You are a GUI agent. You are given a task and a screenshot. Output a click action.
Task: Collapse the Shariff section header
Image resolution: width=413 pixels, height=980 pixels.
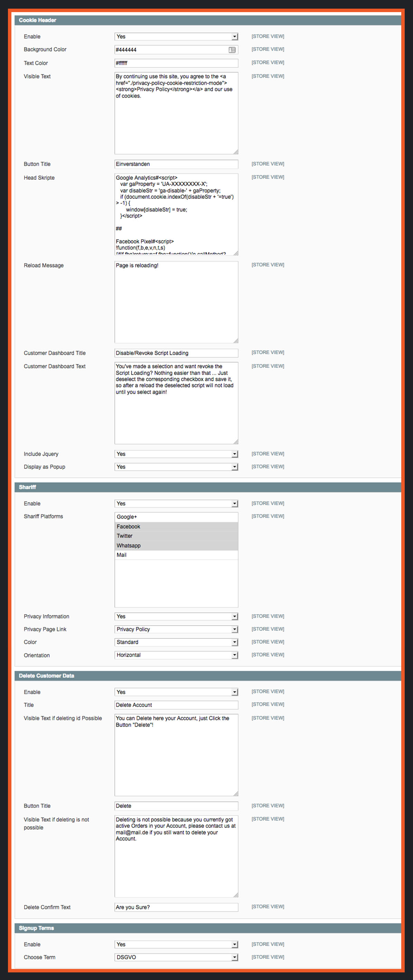(x=208, y=487)
